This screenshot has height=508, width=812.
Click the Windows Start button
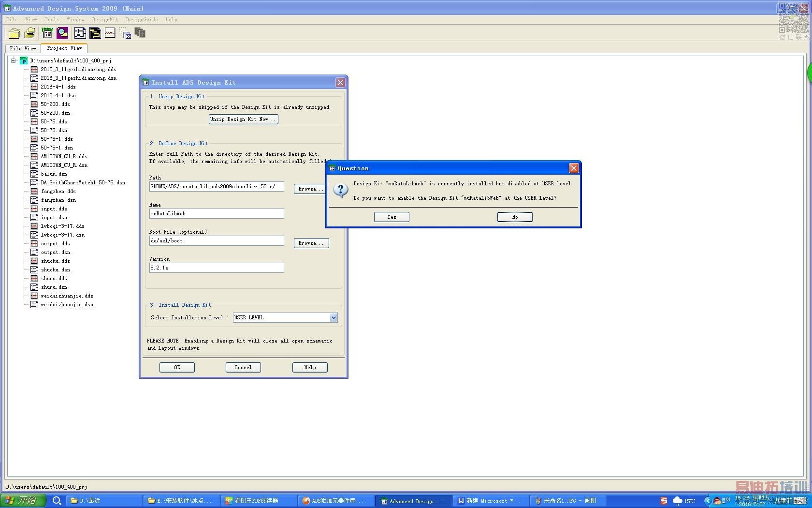(x=23, y=500)
